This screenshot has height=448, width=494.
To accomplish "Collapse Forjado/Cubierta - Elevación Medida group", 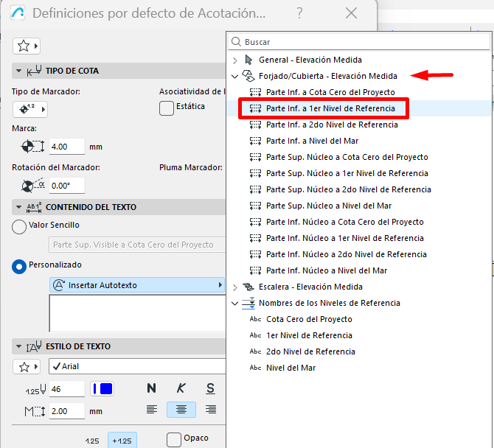I will click(235, 76).
